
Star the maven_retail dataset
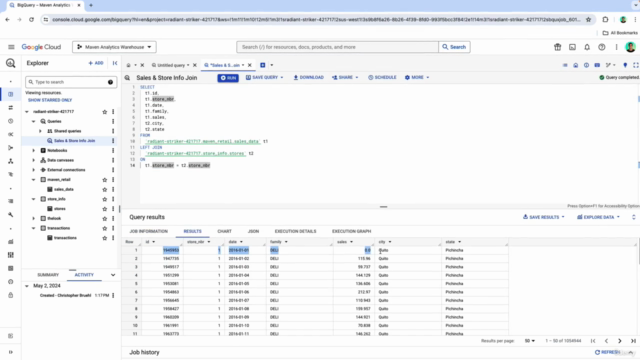click(104, 180)
